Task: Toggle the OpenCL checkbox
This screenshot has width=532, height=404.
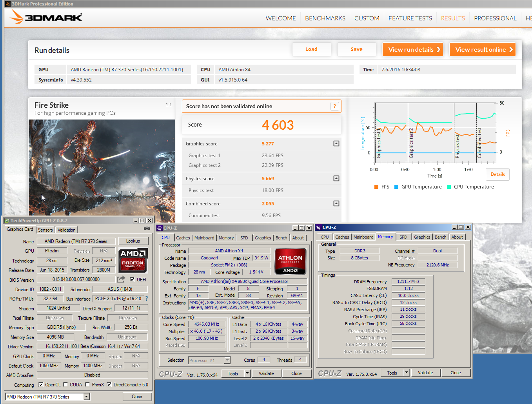Action: tap(41, 384)
